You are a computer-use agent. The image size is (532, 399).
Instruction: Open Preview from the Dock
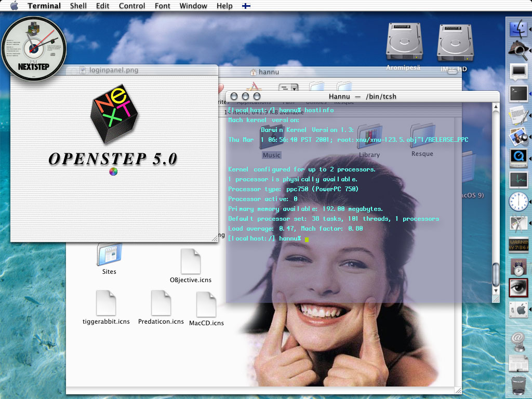pyautogui.click(x=518, y=137)
